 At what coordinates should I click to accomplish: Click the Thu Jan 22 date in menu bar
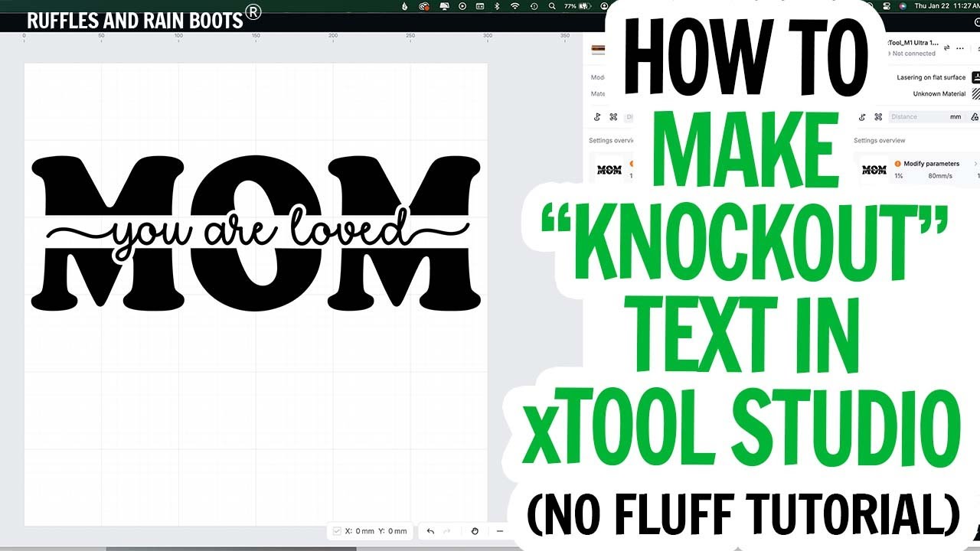pyautogui.click(x=931, y=6)
